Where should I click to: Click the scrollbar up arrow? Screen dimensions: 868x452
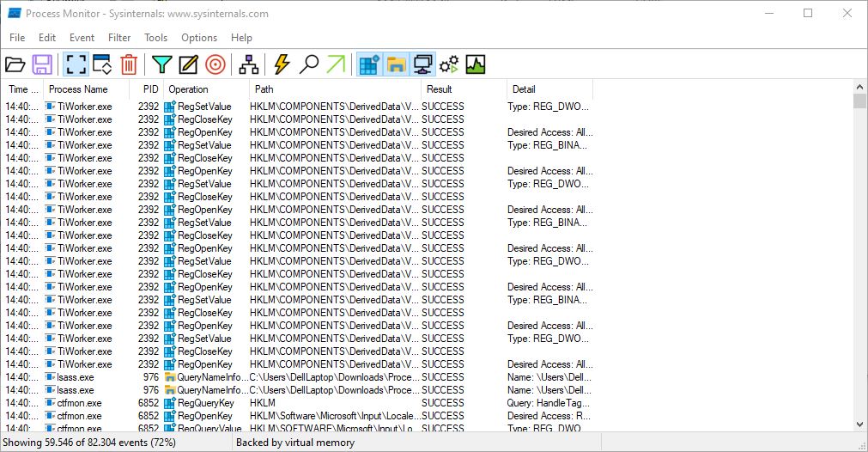coord(859,87)
